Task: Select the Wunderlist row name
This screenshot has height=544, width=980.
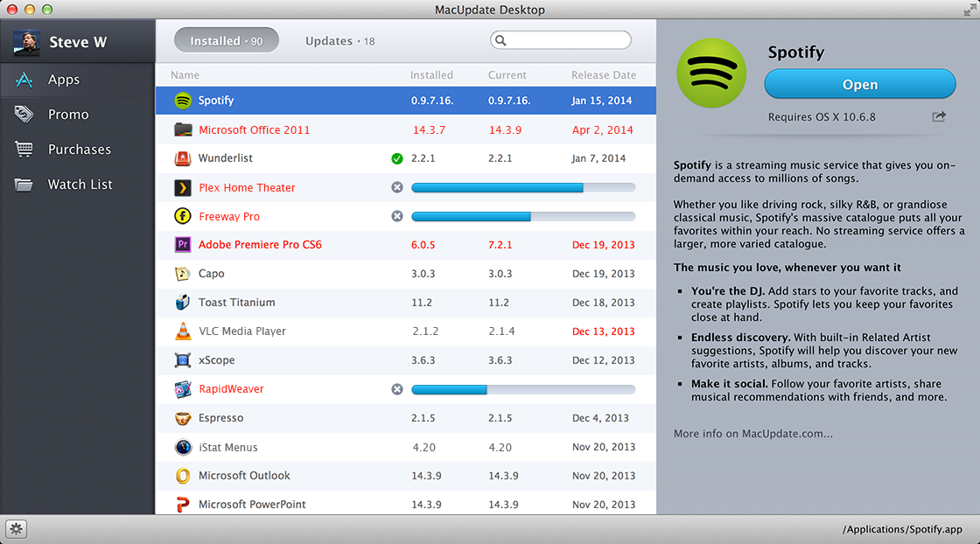Action: point(225,158)
